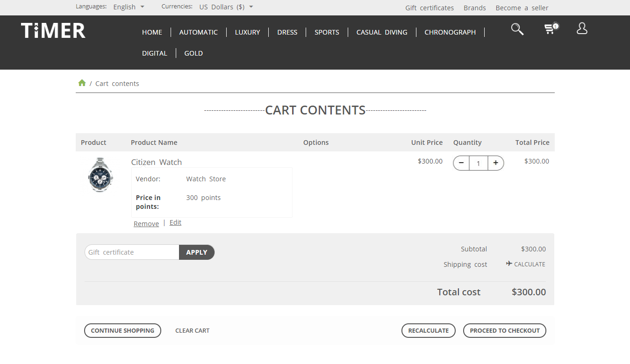This screenshot has width=630, height=364.
Task: Click APPLY gift certificate button
Action: 197,252
